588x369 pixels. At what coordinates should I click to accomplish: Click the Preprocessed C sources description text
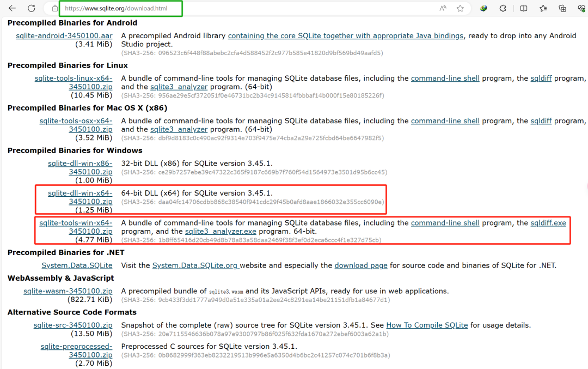[x=209, y=347]
